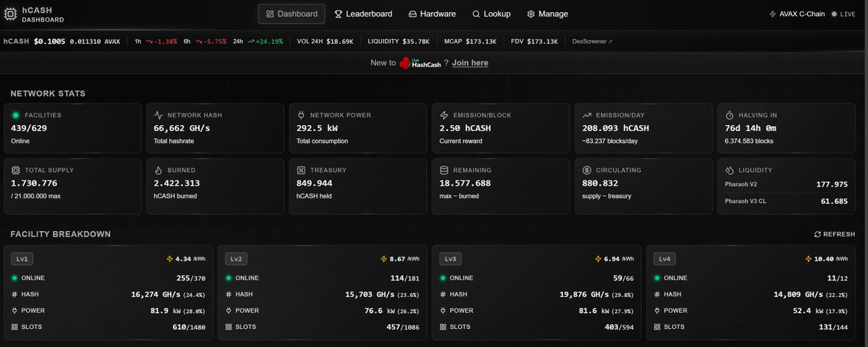Click the HashCash club logo
Viewport: 868px width, 347px height.
click(421, 63)
